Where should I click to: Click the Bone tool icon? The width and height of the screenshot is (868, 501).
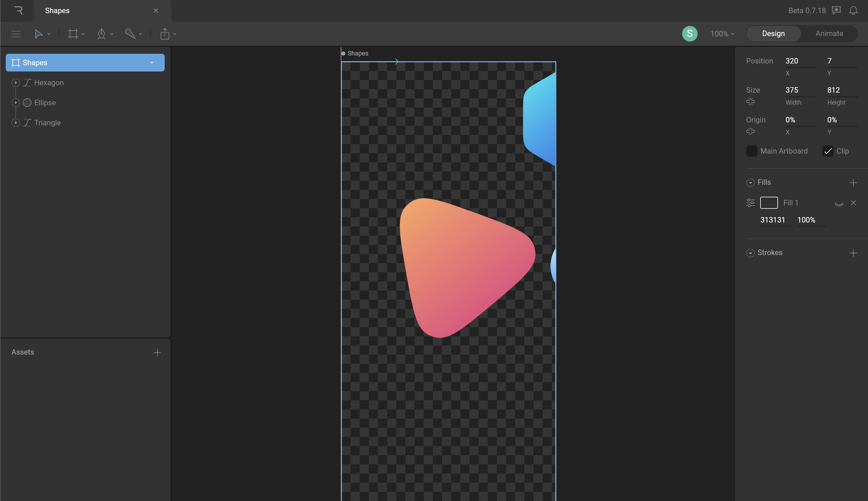[x=130, y=34]
